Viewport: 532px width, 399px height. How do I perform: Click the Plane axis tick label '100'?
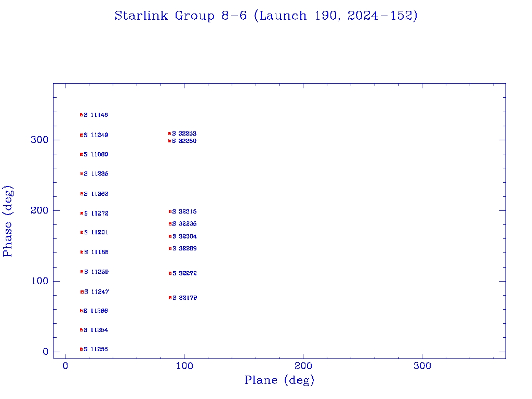pyautogui.click(x=184, y=366)
